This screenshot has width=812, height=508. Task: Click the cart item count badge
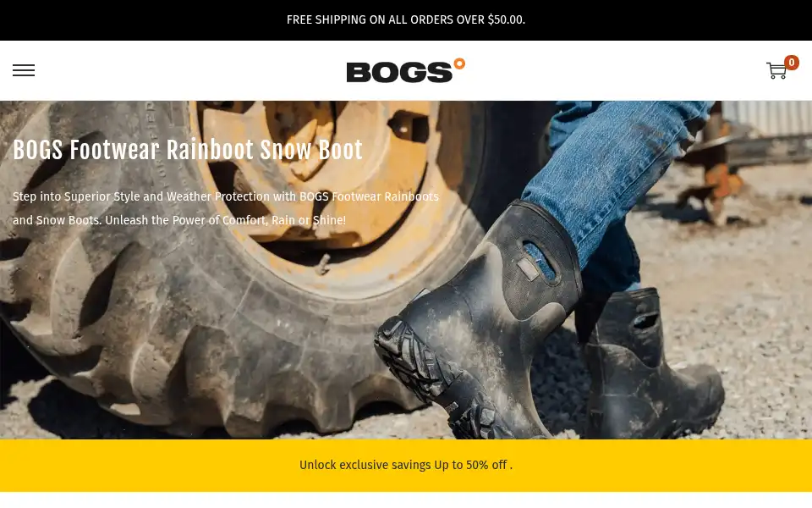point(792,62)
